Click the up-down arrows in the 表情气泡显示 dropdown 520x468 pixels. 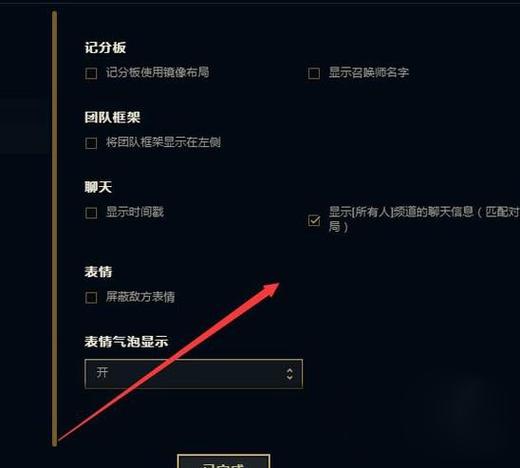pos(290,374)
